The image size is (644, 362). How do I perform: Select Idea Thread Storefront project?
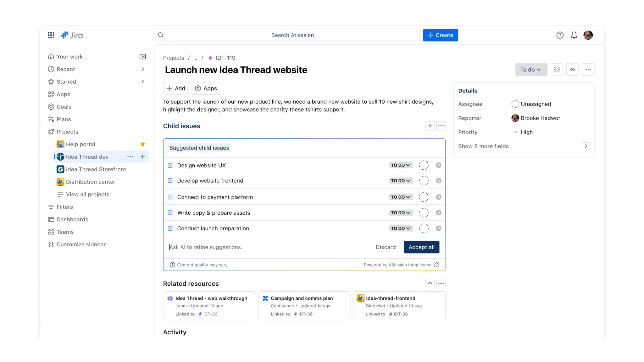click(x=96, y=169)
